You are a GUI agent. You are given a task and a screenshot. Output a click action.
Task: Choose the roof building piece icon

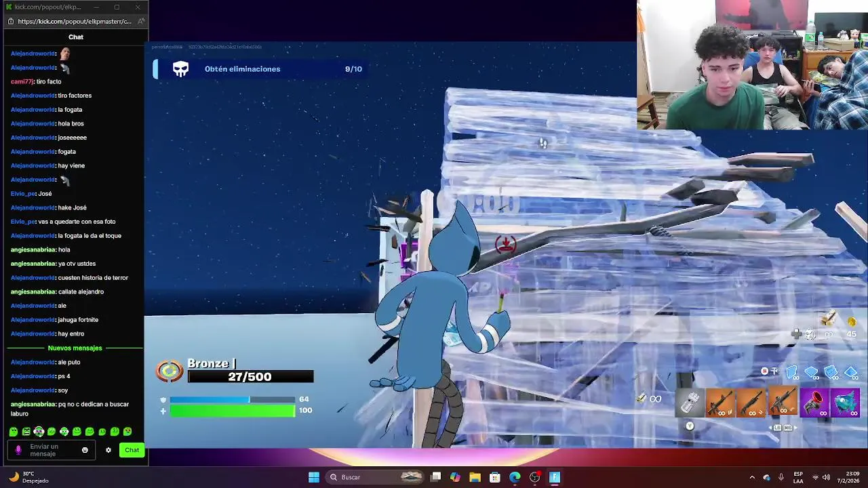tap(851, 372)
